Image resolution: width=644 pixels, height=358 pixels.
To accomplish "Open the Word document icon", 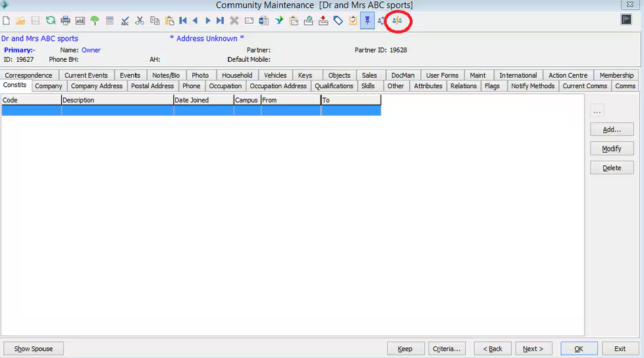I will point(263,20).
